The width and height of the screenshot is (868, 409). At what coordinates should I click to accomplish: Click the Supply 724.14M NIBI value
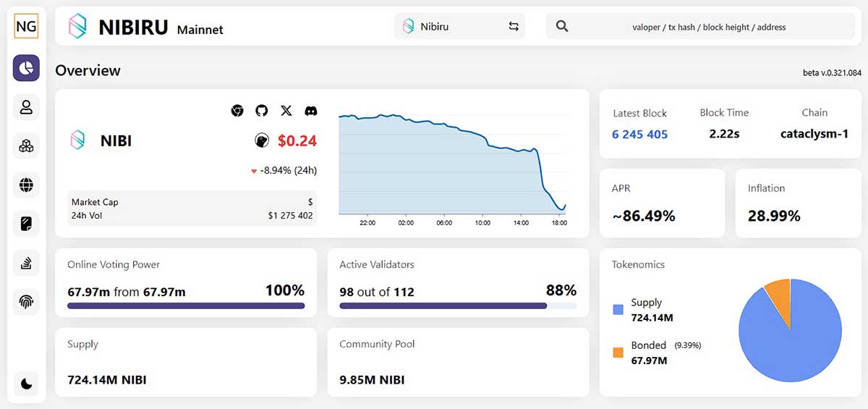tap(107, 379)
